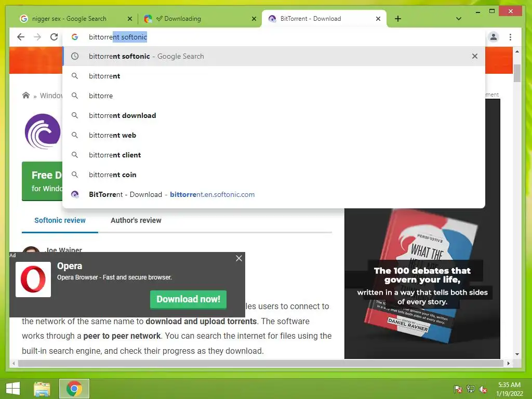Click the vertical scrollbar up arrow
Screen dimensions: 532x399
click(x=517, y=51)
